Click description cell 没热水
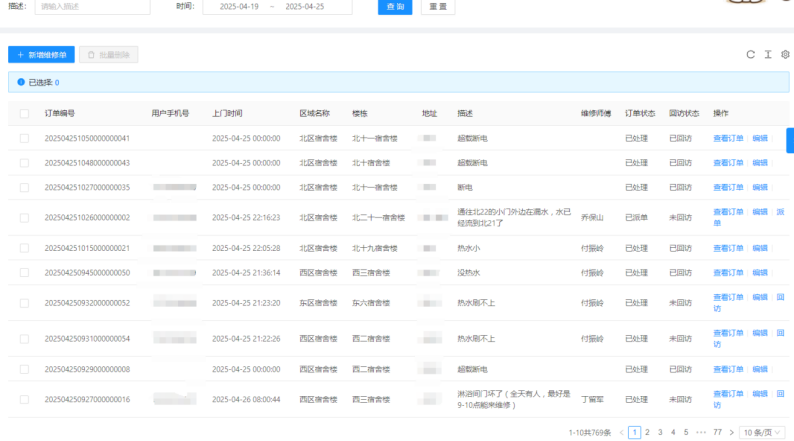This screenshot has height=441, width=794. point(469,272)
